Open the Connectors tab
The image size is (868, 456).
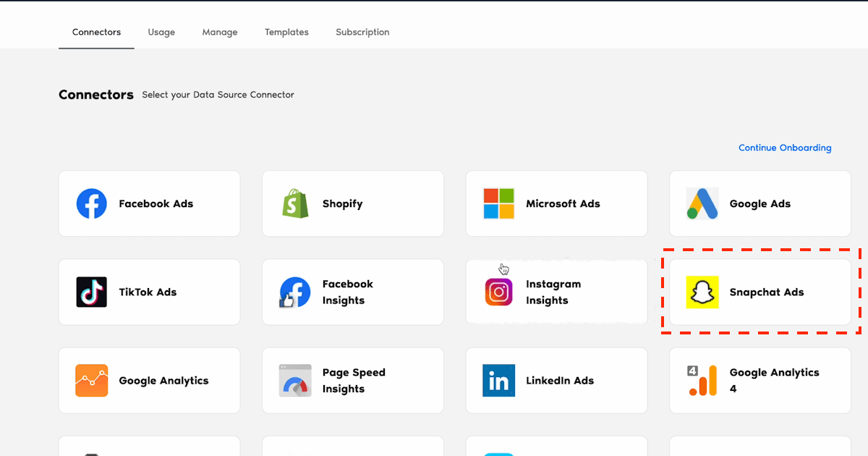(x=96, y=33)
